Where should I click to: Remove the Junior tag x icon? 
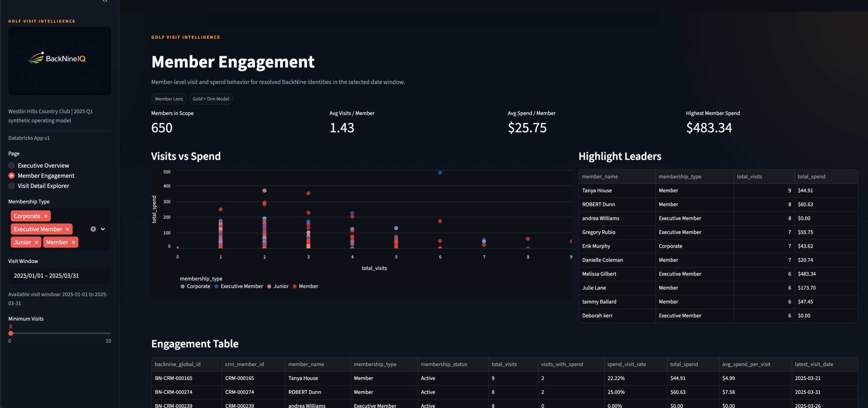36,242
